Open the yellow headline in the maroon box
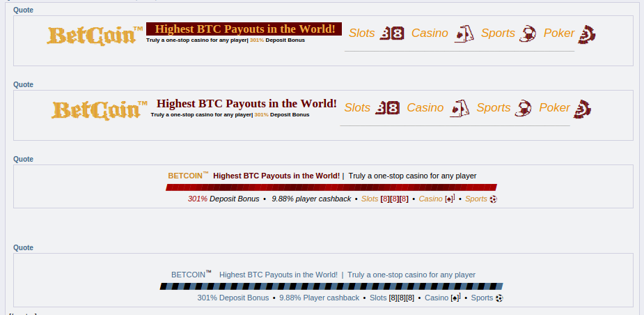Viewport: 644px width, 315px height. [244, 29]
